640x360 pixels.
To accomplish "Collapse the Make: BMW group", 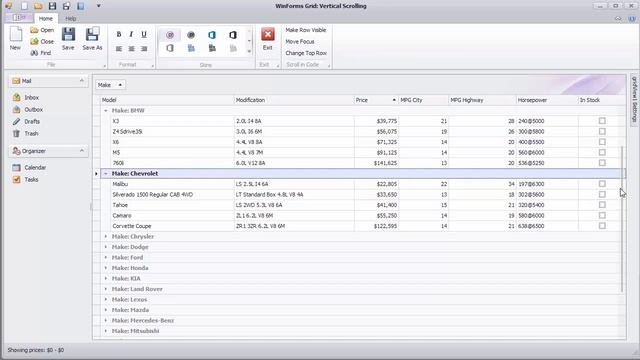I will (106, 111).
